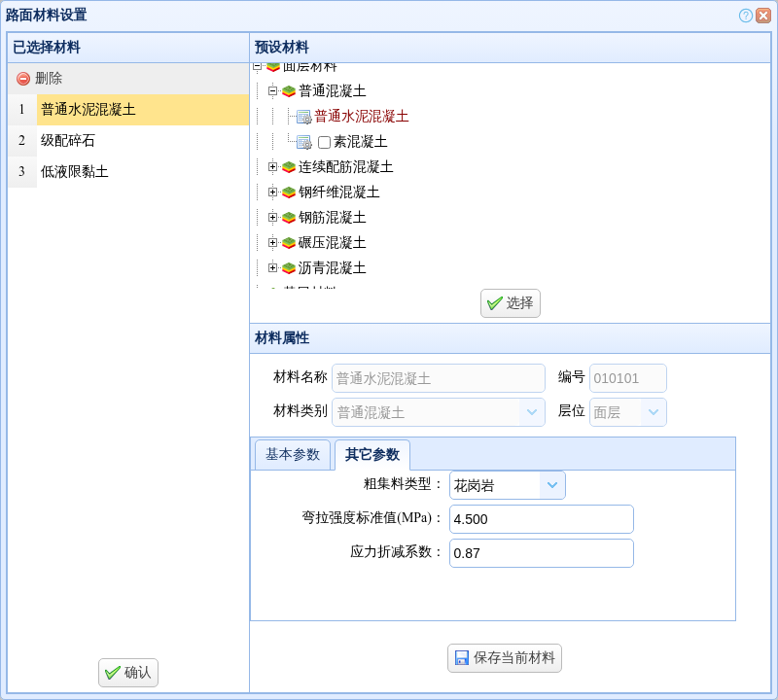
Task: Tick the 素混凝土 checkbox
Action: click(324, 142)
